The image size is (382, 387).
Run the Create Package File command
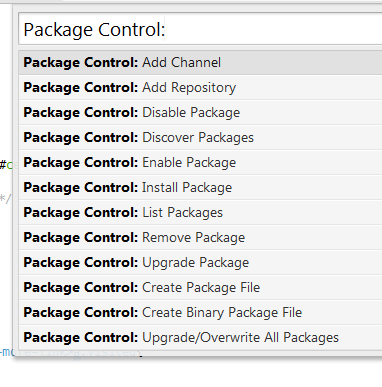pyautogui.click(x=200, y=288)
